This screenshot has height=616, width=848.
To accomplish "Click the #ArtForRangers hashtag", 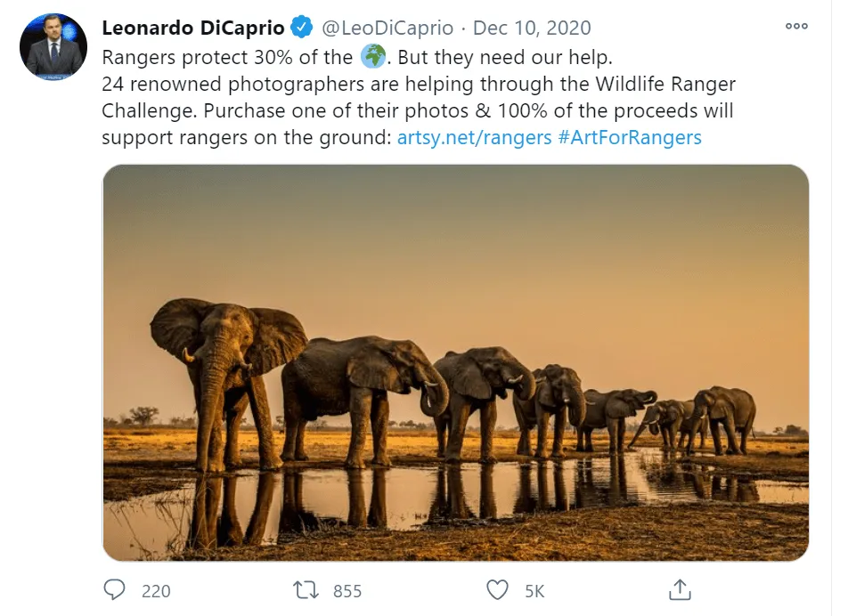I will pyautogui.click(x=630, y=137).
